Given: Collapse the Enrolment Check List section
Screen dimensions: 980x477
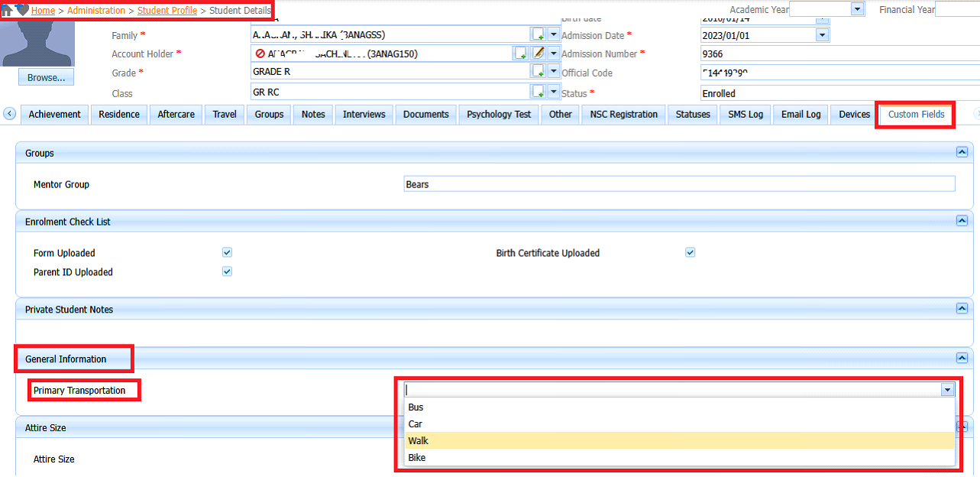Looking at the screenshot, I should 962,221.
